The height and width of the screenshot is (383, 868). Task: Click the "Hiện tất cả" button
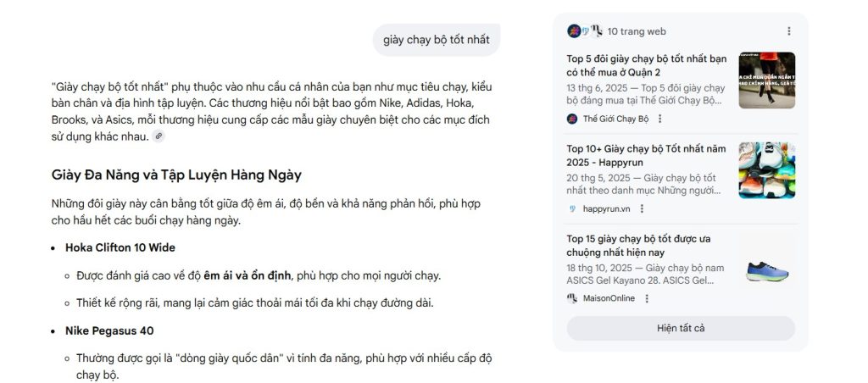[681, 328]
